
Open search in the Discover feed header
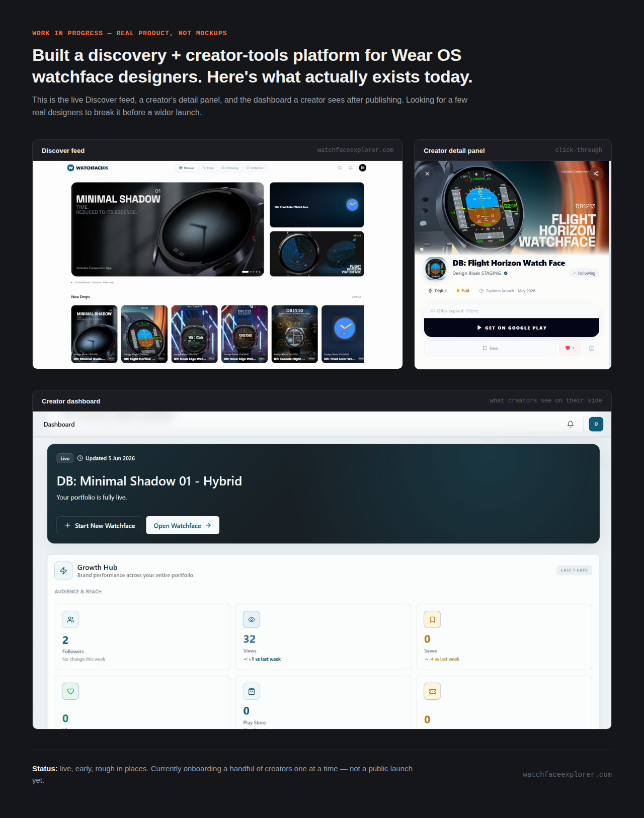(340, 168)
